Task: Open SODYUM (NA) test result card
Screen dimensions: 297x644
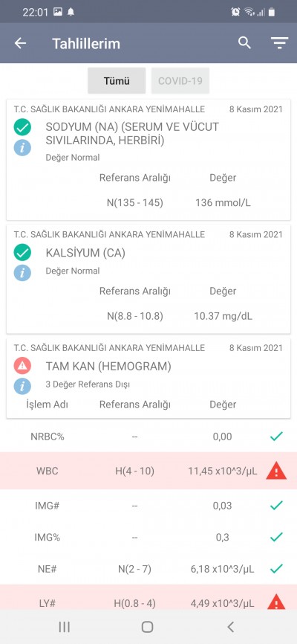Action: click(x=148, y=159)
